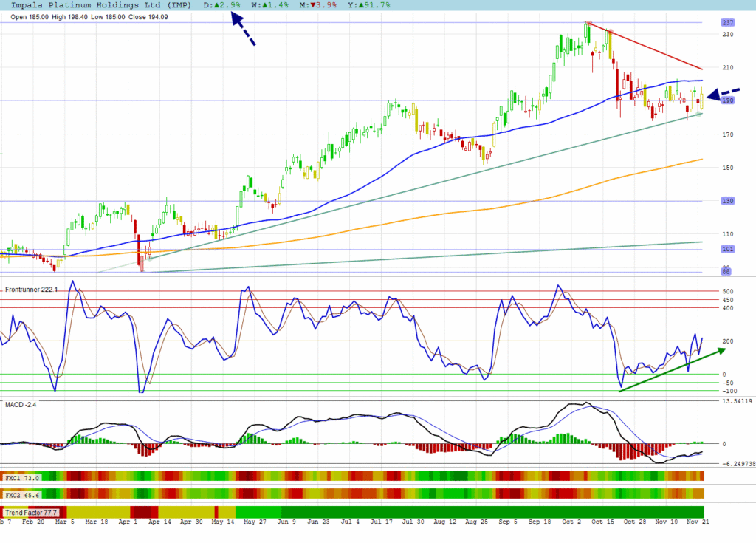Viewport: 756px width, 543px height.
Task: Click the FXC2 65.6 heatmap label
Action: [x=22, y=494]
